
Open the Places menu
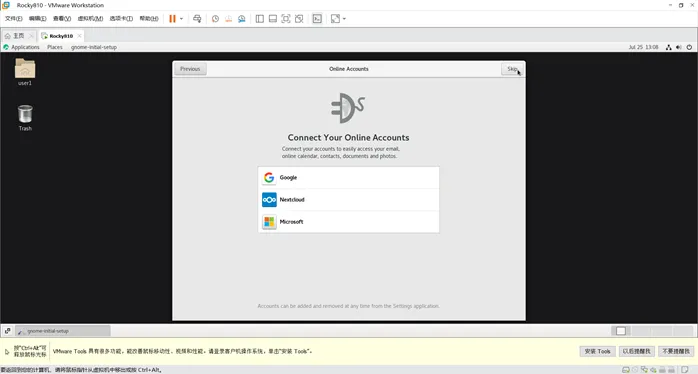pos(55,47)
